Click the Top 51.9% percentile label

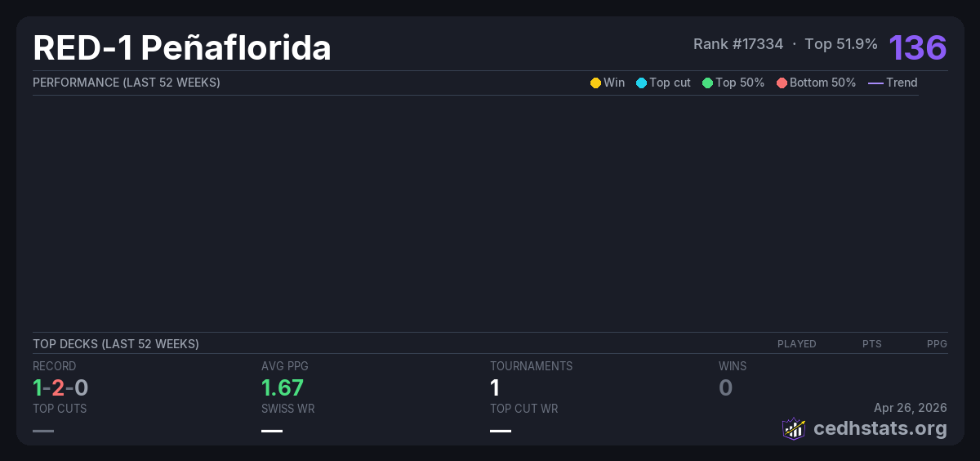click(840, 44)
